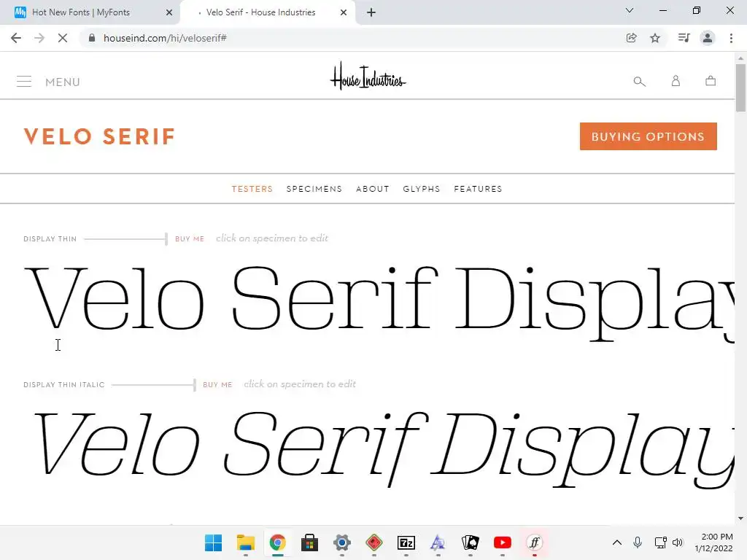View site security lock icon
The height and width of the screenshot is (560, 747).
[92, 38]
